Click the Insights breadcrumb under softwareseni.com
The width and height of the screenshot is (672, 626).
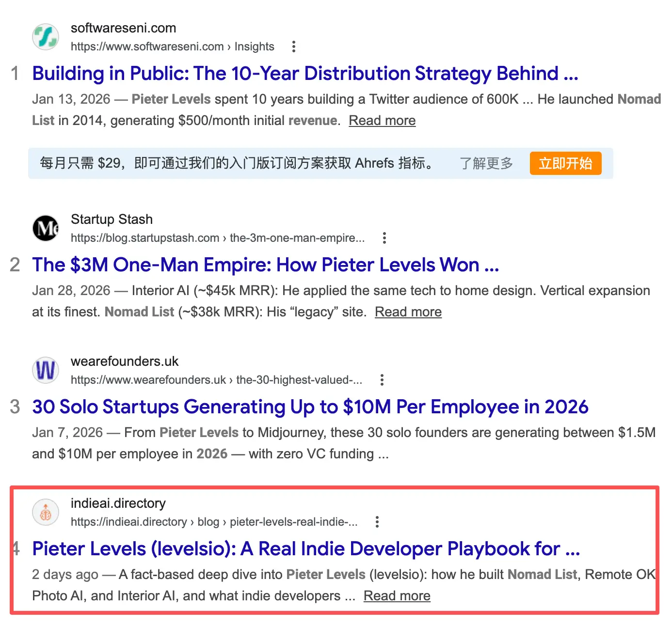254,47
